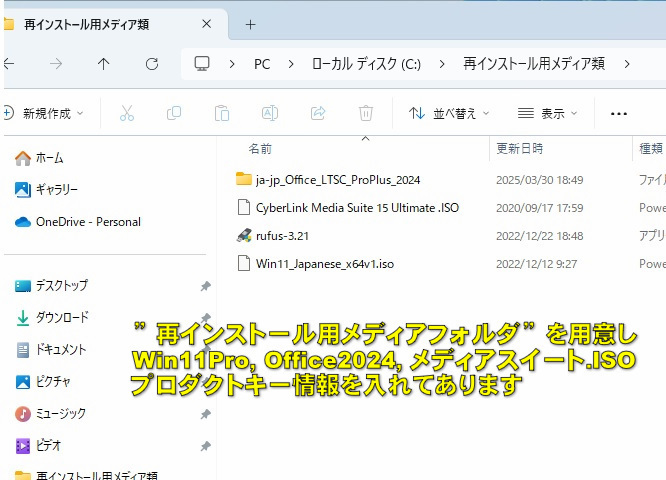
Task: Click the Win11_Japanese_x64v1.iso file icon
Action: pyautogui.click(x=244, y=263)
